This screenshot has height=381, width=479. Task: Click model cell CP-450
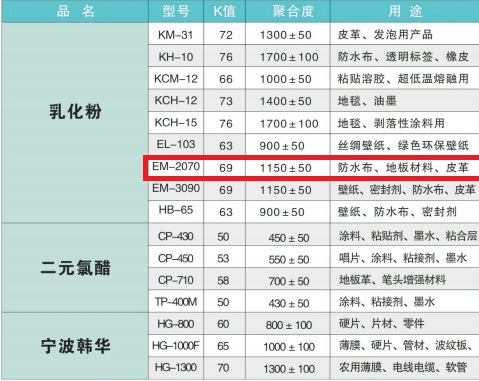[176, 258]
